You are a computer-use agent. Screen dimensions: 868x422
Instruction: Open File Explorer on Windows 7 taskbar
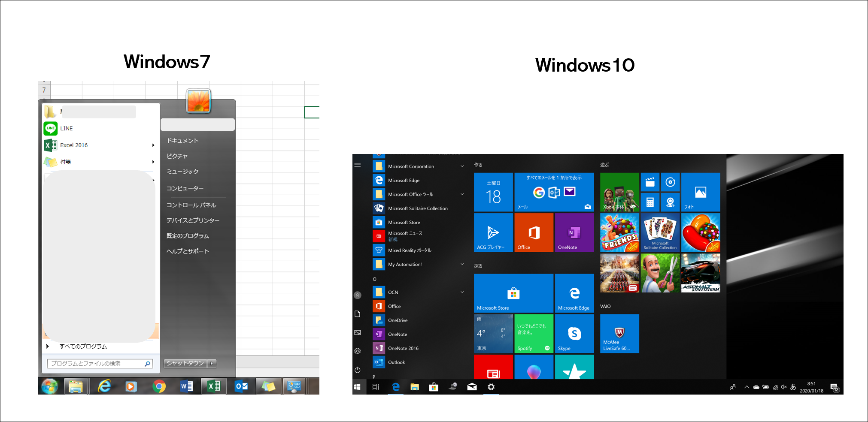tap(76, 386)
